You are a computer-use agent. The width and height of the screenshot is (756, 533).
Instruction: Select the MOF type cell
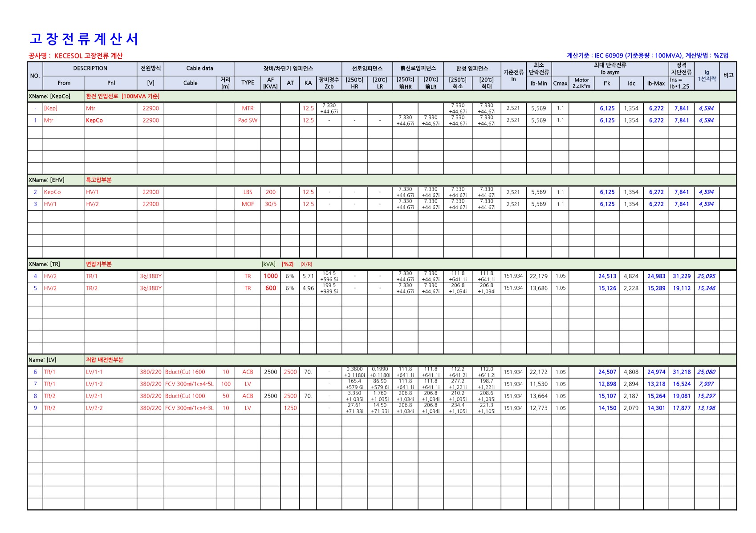(248, 204)
